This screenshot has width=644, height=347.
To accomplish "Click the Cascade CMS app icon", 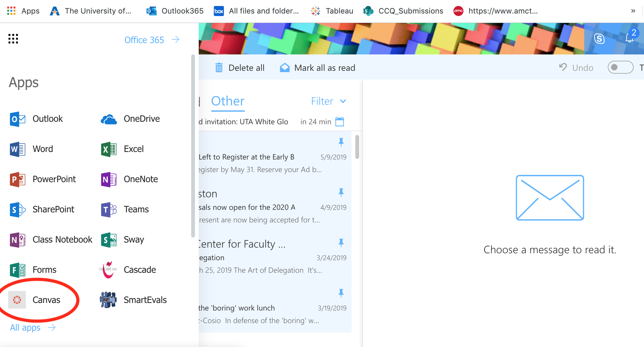I will tap(108, 270).
